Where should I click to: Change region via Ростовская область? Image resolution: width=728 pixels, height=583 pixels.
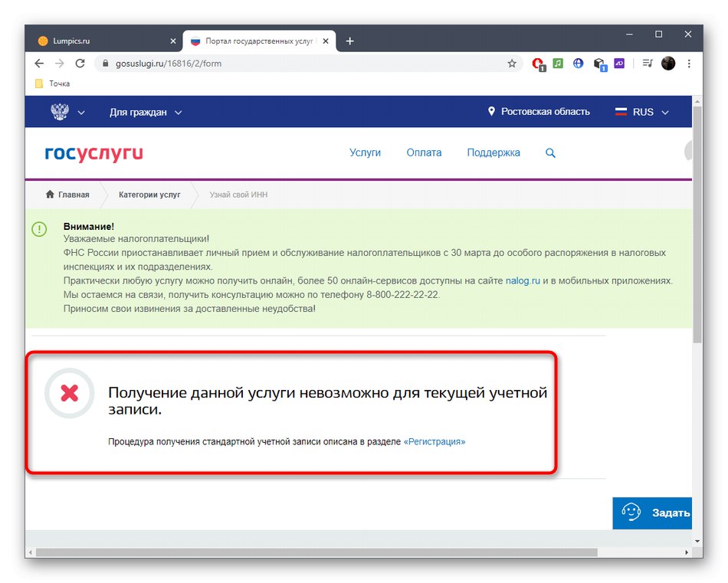coord(545,112)
